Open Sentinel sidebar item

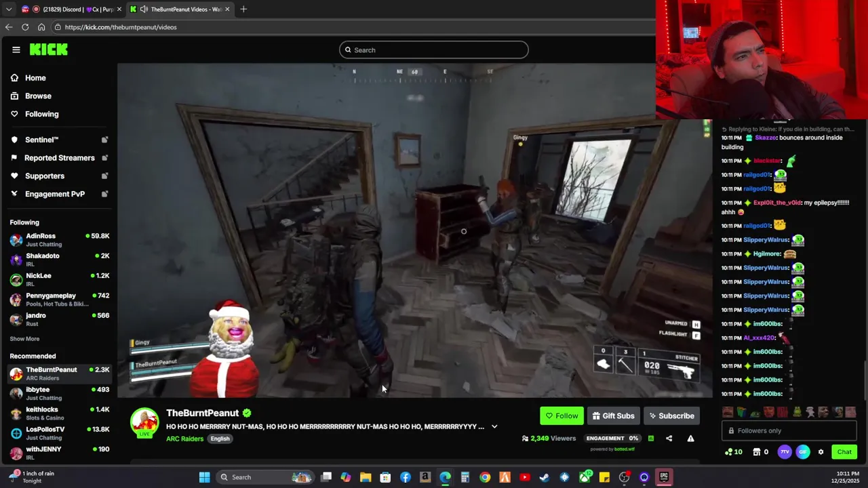42,140
